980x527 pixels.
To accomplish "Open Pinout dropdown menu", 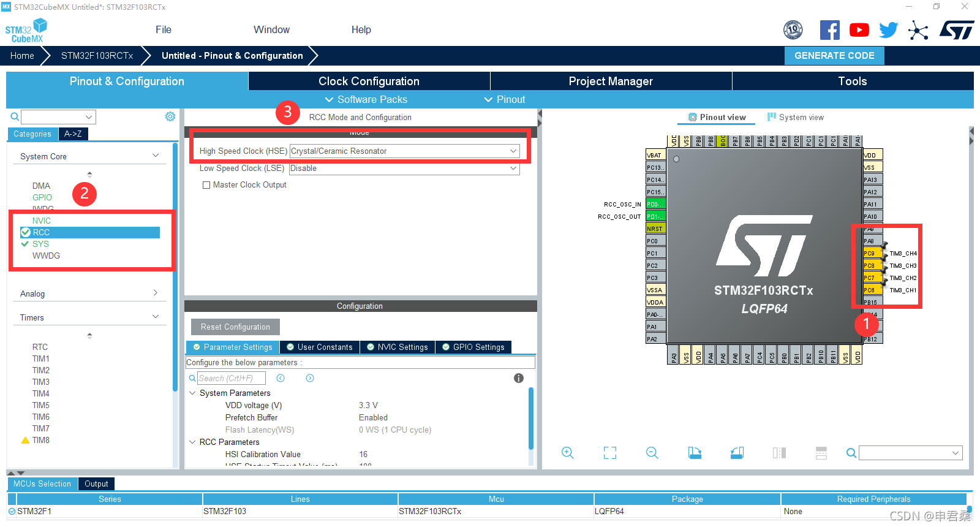I will pos(505,99).
